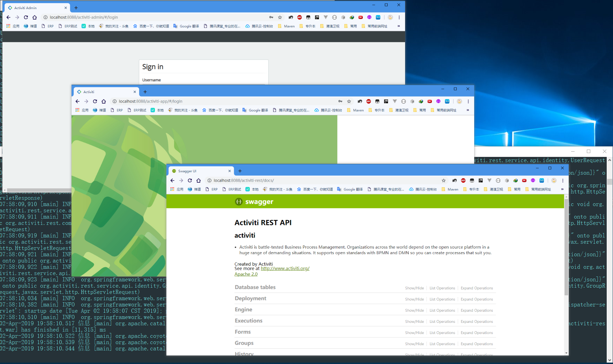This screenshot has width=613, height=364.
Task: Open the http://www.activiti.org/ link
Action: 285,268
